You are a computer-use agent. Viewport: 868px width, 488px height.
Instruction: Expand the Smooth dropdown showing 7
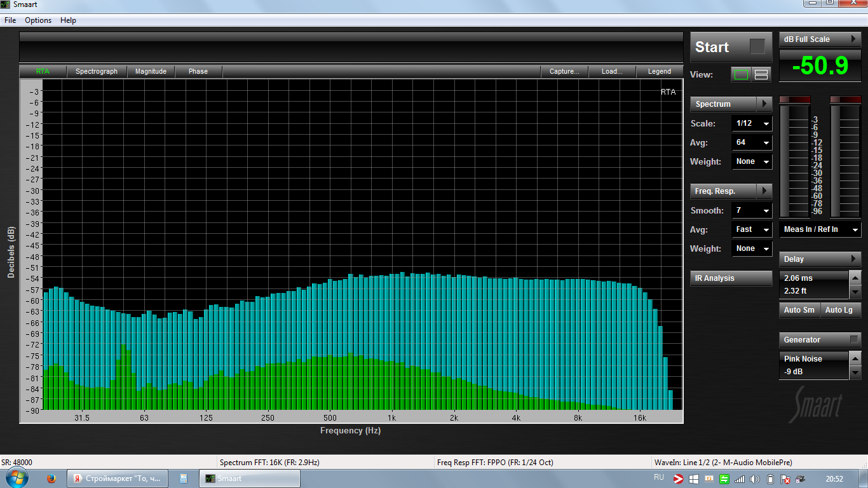click(752, 211)
